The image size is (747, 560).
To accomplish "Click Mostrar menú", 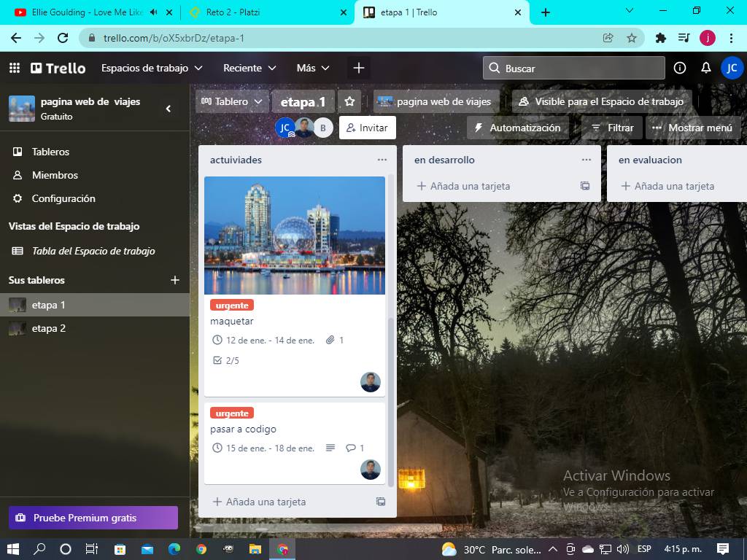I will [x=693, y=128].
